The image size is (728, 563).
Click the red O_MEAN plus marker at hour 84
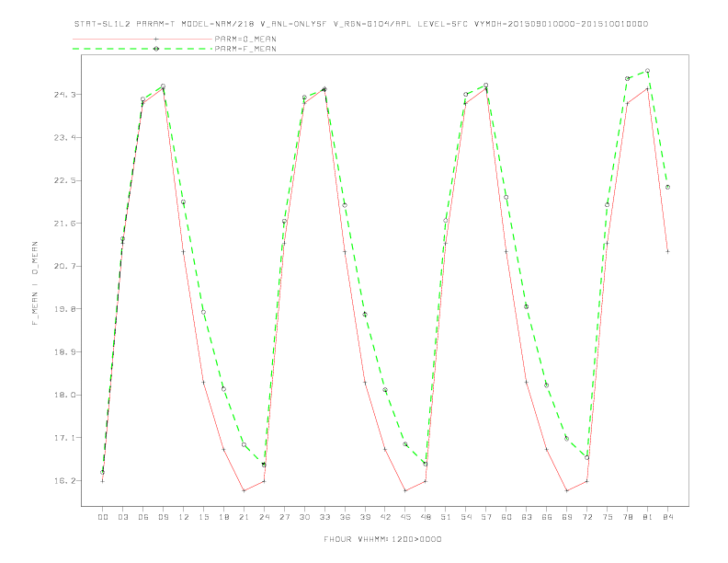[667, 251]
